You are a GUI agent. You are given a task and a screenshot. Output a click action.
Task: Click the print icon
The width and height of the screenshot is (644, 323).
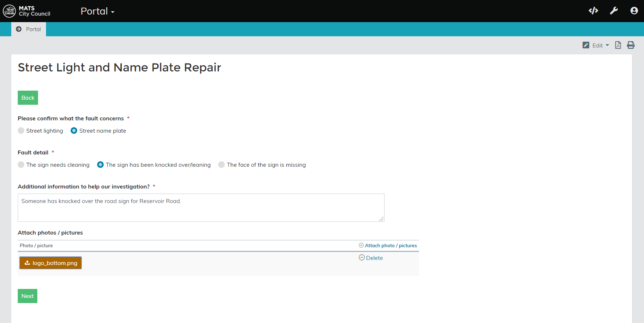[x=631, y=45]
